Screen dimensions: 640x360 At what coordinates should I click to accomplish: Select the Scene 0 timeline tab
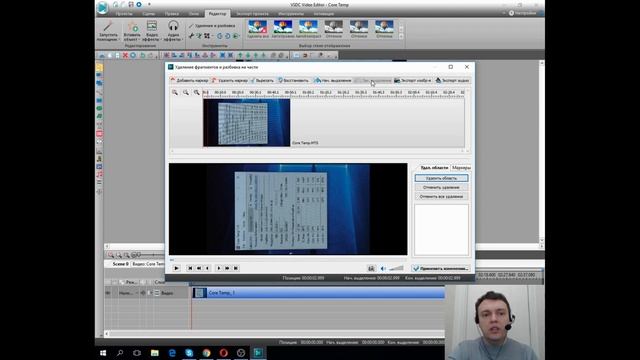120,264
